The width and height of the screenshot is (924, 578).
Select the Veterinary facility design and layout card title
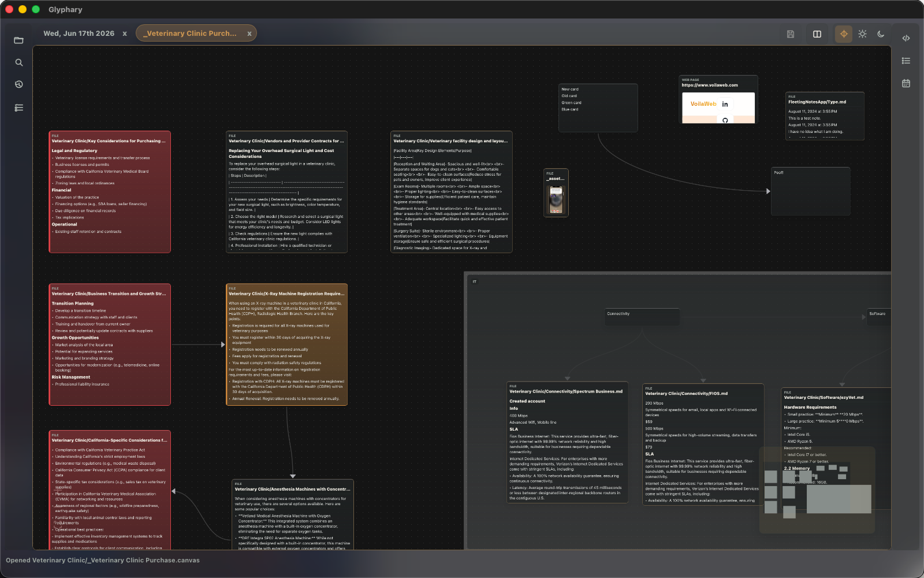click(450, 141)
